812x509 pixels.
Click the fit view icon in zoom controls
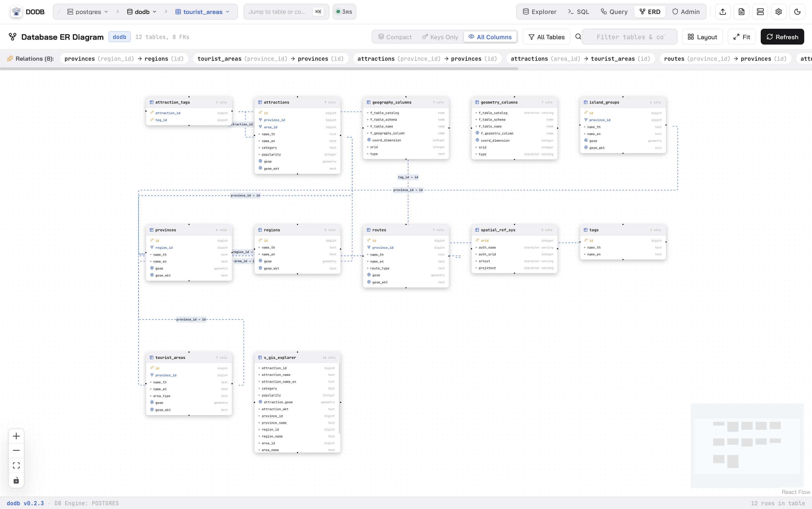16,465
